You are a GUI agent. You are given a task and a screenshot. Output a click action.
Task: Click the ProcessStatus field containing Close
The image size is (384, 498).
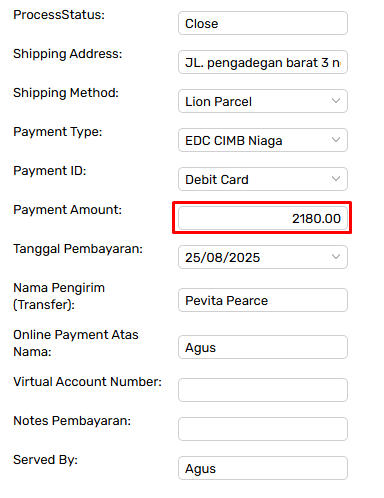(x=263, y=23)
